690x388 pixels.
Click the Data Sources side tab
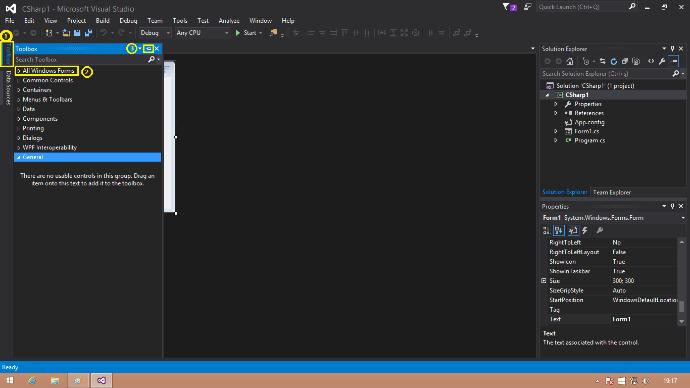click(7, 88)
